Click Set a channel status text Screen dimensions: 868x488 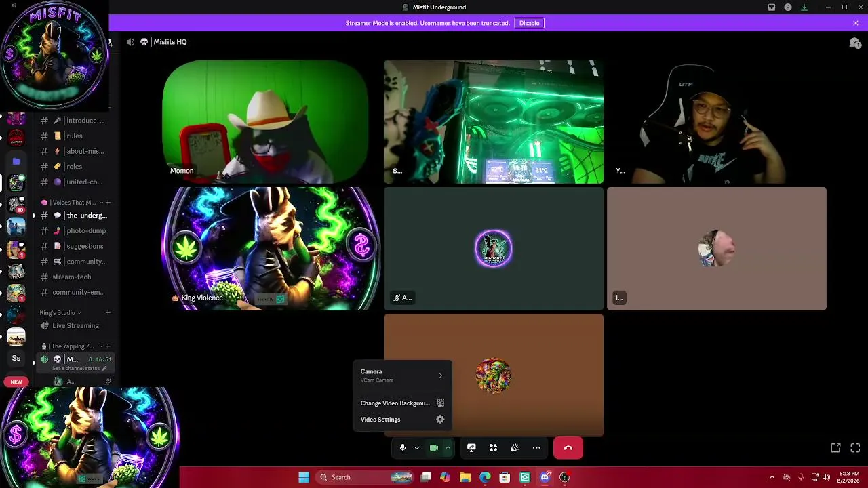click(76, 368)
